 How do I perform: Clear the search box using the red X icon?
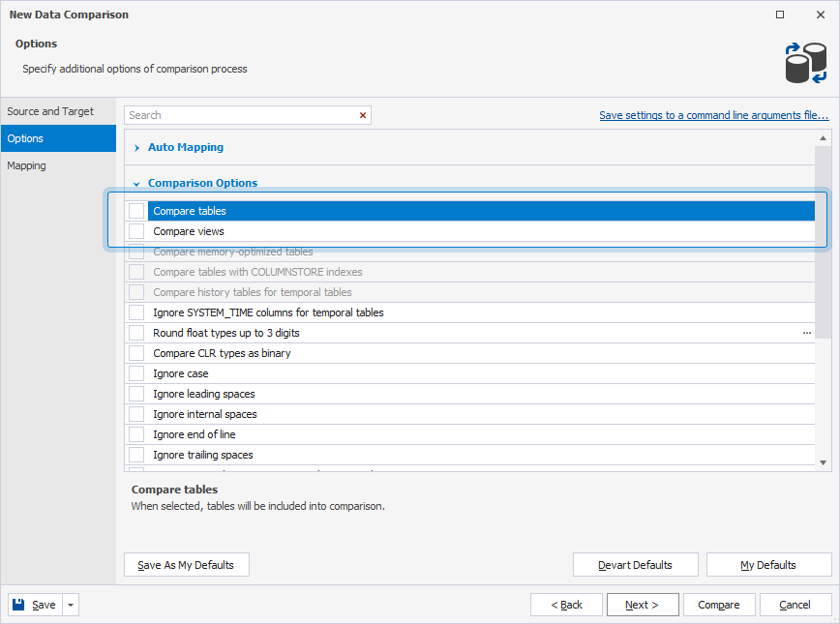tap(362, 115)
